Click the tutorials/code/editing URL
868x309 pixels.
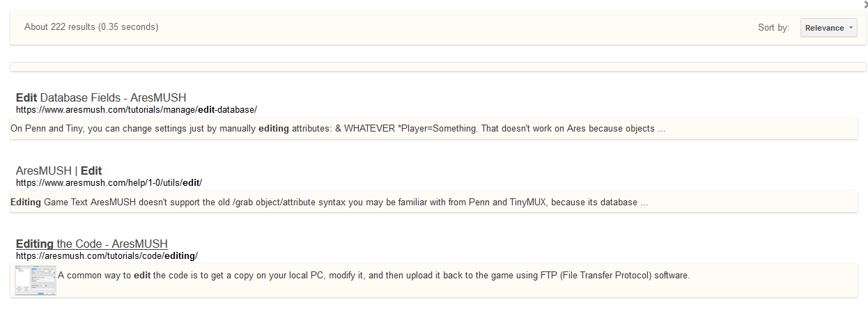107,255
